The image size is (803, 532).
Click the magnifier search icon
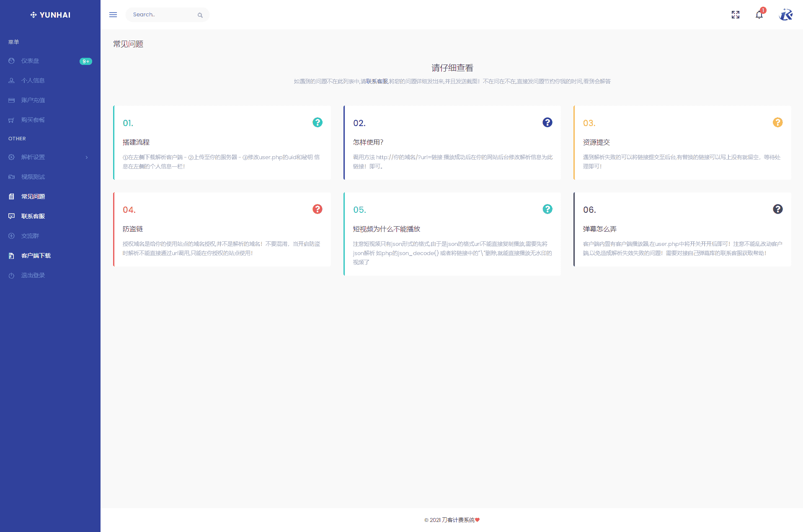pyautogui.click(x=200, y=15)
